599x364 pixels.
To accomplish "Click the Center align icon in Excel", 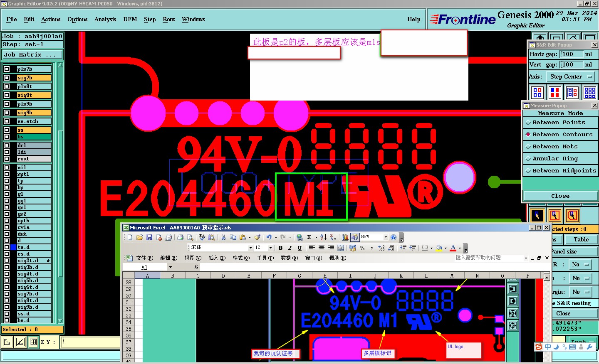I will point(322,248).
